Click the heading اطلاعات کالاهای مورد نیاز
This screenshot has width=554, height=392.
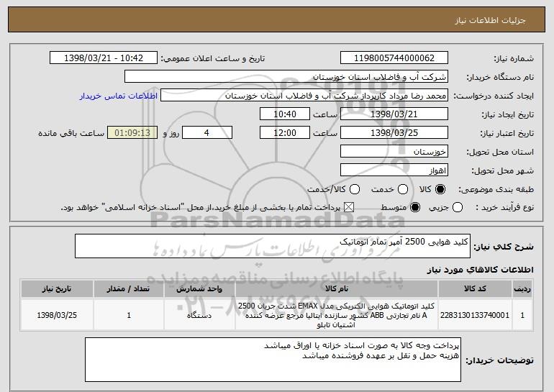coord(480,270)
